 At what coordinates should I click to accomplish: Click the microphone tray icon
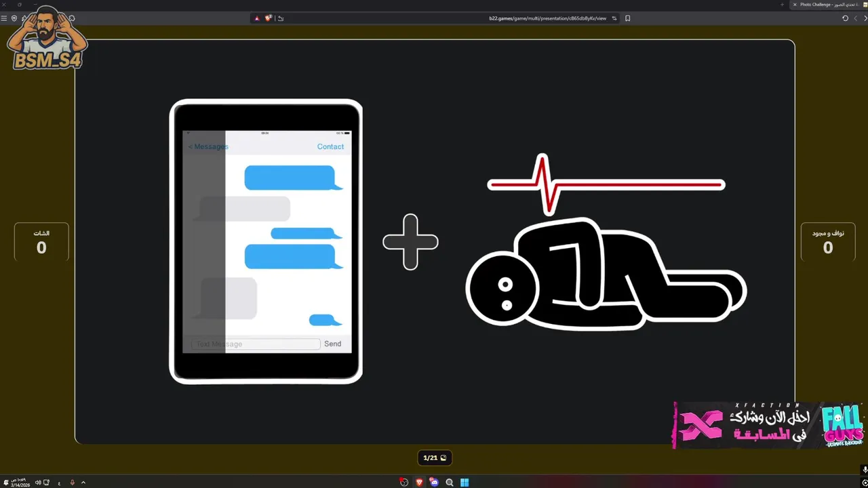coord(73,483)
